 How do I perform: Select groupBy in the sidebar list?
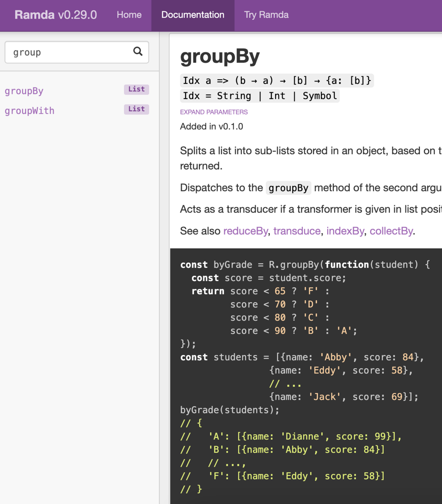(x=24, y=91)
